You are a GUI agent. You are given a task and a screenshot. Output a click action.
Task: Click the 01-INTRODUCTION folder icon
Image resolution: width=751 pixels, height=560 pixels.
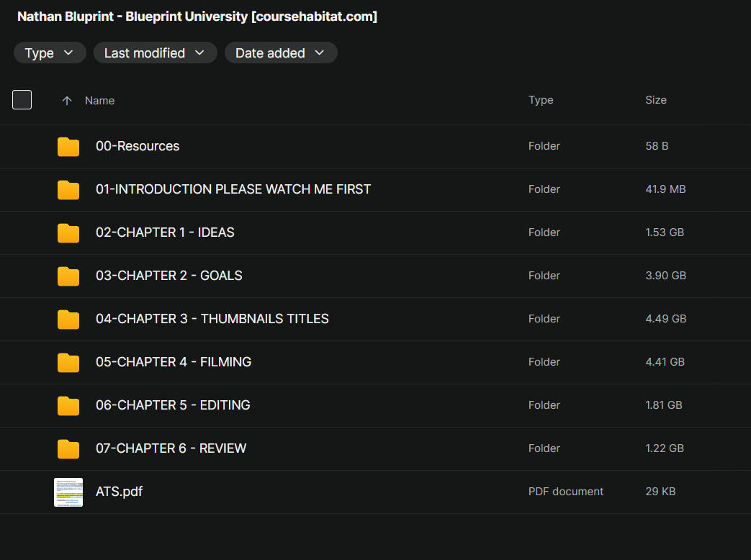tap(68, 189)
